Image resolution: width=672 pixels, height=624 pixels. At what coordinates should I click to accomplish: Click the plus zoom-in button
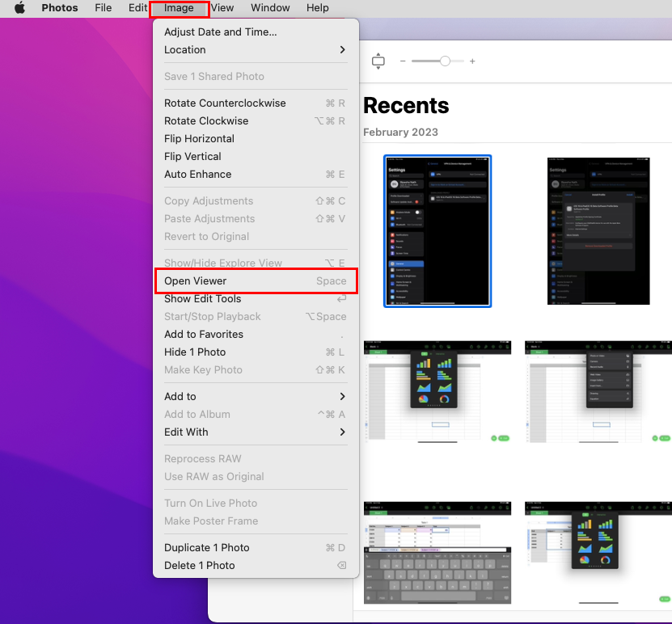(472, 61)
